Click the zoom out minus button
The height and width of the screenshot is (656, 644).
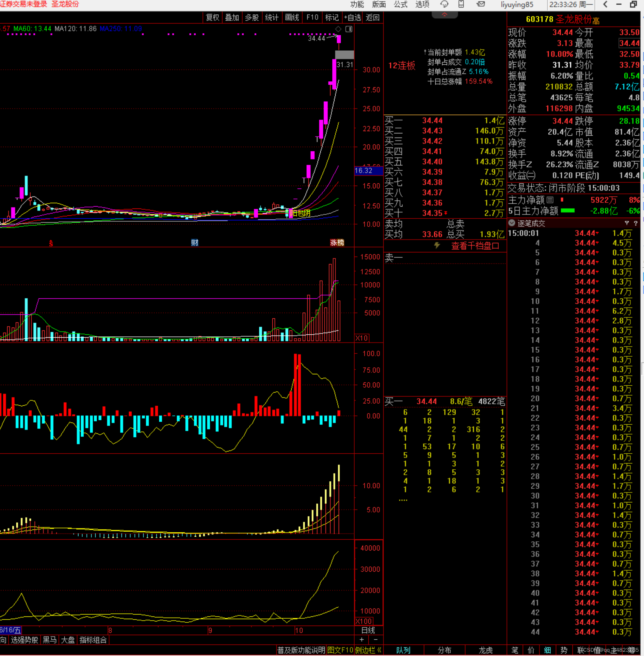click(376, 639)
